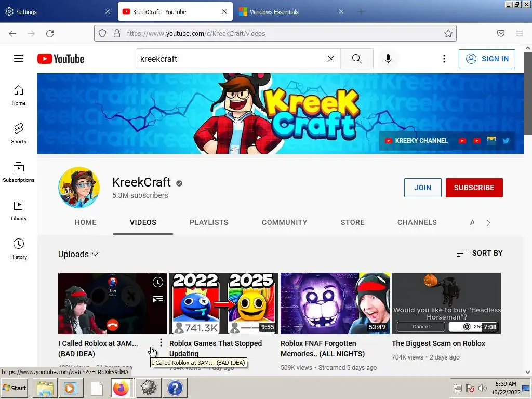Open the COMMUNITY tab

click(284, 222)
